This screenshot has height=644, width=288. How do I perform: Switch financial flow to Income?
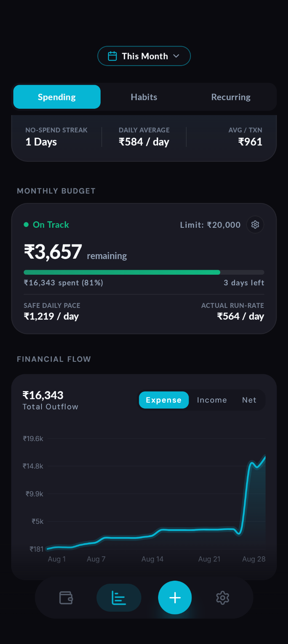pyautogui.click(x=212, y=400)
